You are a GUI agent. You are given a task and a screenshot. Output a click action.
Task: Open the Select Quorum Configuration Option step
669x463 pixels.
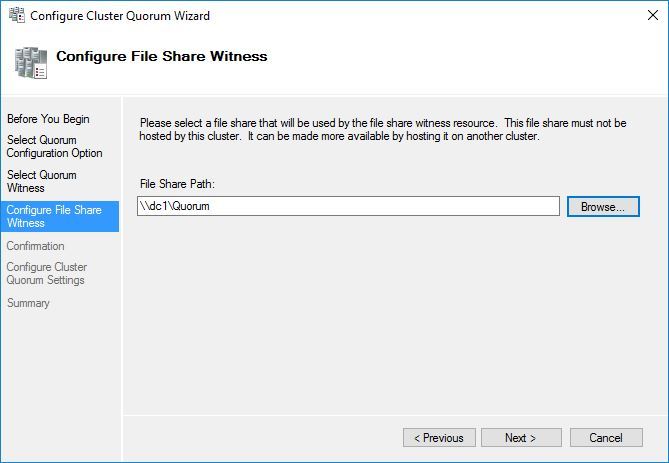54,147
